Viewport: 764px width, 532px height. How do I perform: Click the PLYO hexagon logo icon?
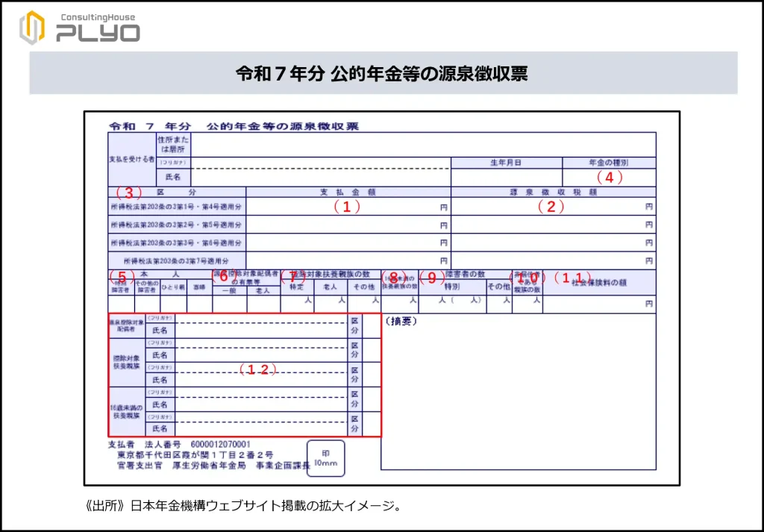pos(32,28)
